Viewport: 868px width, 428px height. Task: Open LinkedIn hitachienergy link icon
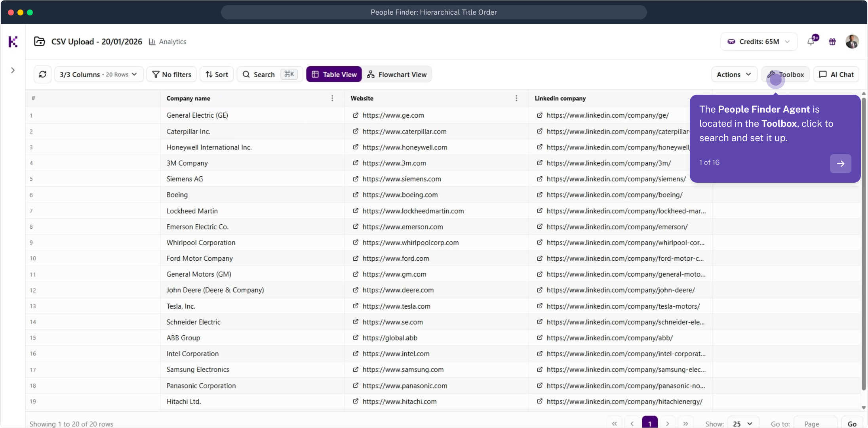click(540, 401)
